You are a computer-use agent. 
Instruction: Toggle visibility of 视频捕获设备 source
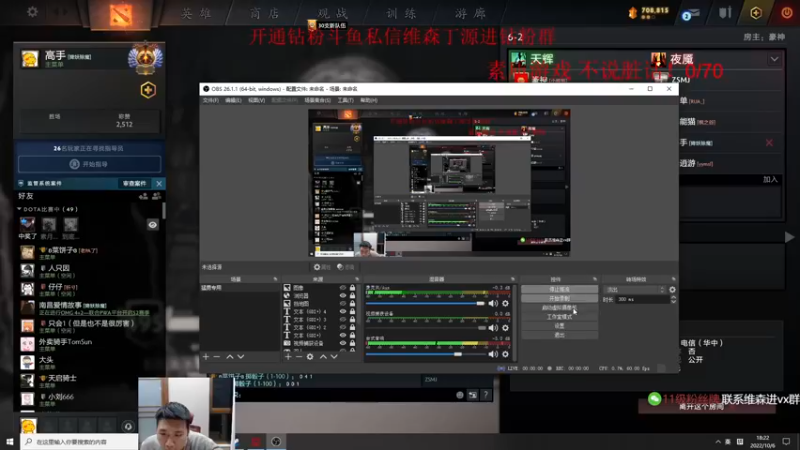(x=343, y=343)
